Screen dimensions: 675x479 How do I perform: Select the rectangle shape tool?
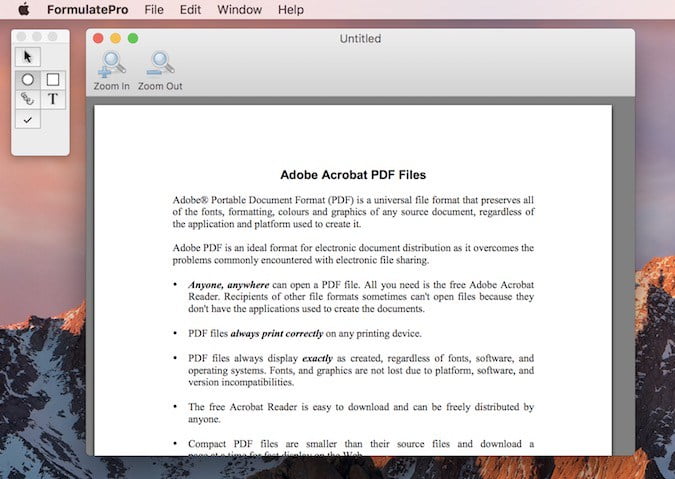tap(53, 80)
